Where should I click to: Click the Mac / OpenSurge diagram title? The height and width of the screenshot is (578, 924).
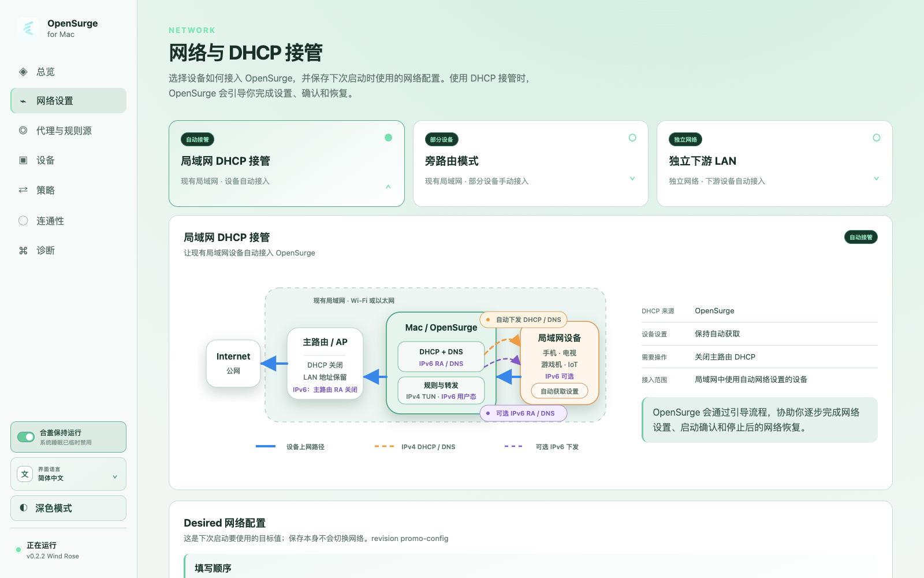point(441,327)
